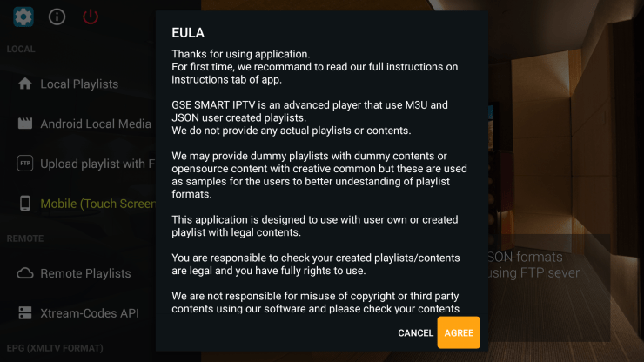Click the Local Playlists list icon
The image size is (644, 362).
coord(24,84)
